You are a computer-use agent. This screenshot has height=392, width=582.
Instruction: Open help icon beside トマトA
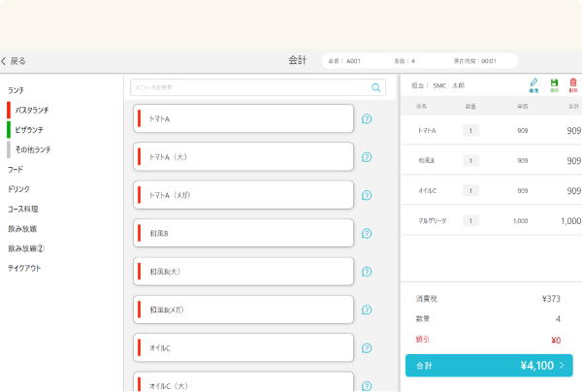tap(367, 119)
